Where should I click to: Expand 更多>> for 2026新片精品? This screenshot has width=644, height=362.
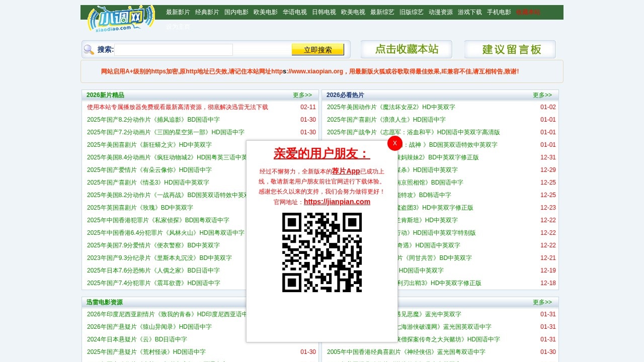pyautogui.click(x=302, y=95)
